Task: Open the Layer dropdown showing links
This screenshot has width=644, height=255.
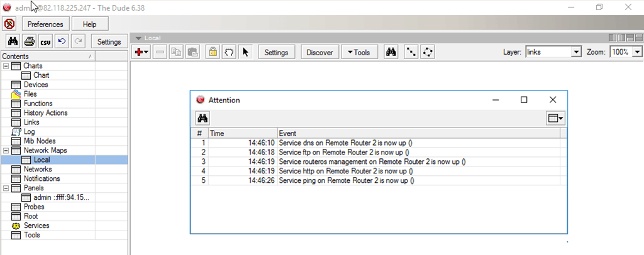Action: point(576,52)
